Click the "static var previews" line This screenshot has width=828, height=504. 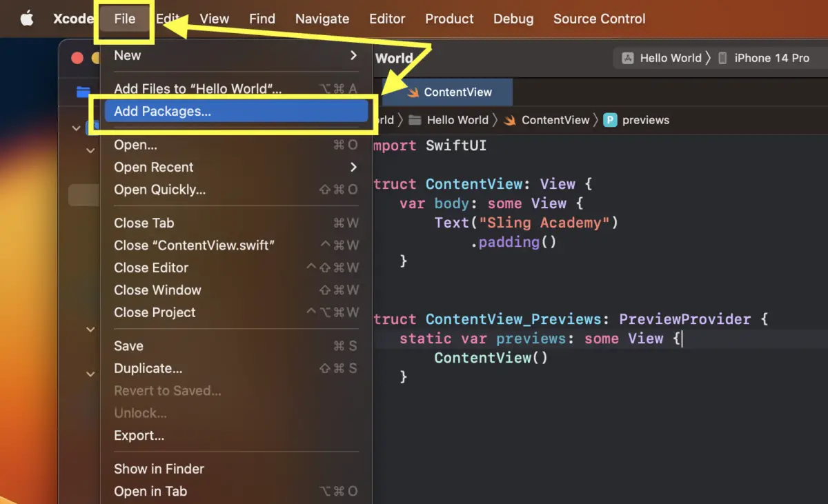tap(540, 339)
